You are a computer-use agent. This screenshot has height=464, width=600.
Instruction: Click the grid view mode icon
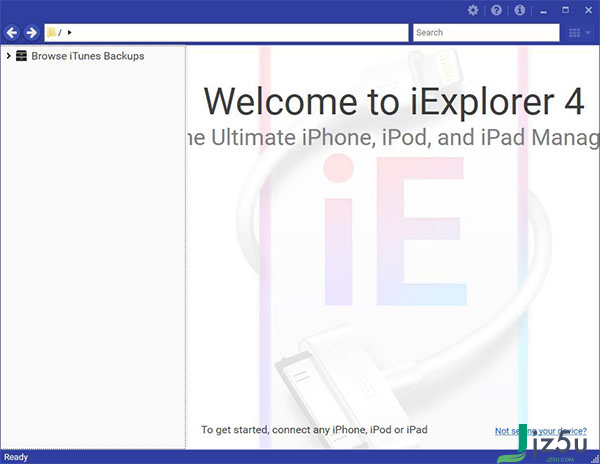pyautogui.click(x=574, y=33)
